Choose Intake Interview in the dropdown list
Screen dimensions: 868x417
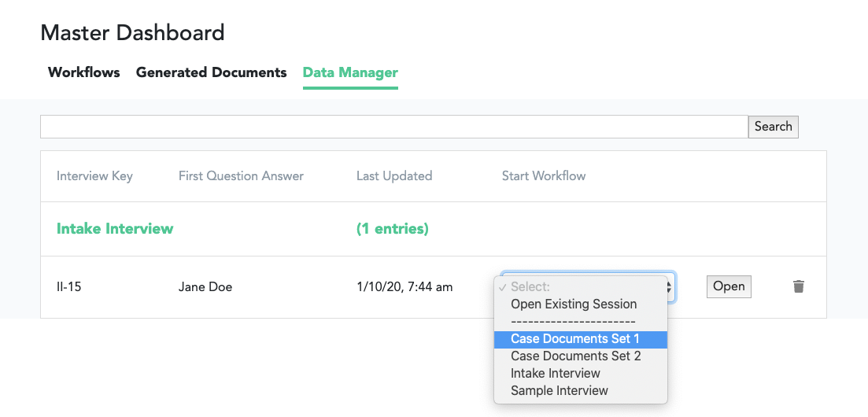pyautogui.click(x=556, y=374)
